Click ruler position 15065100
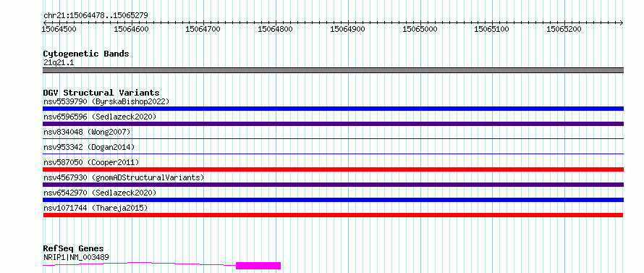The image size is (644, 273). pyautogui.click(x=491, y=29)
